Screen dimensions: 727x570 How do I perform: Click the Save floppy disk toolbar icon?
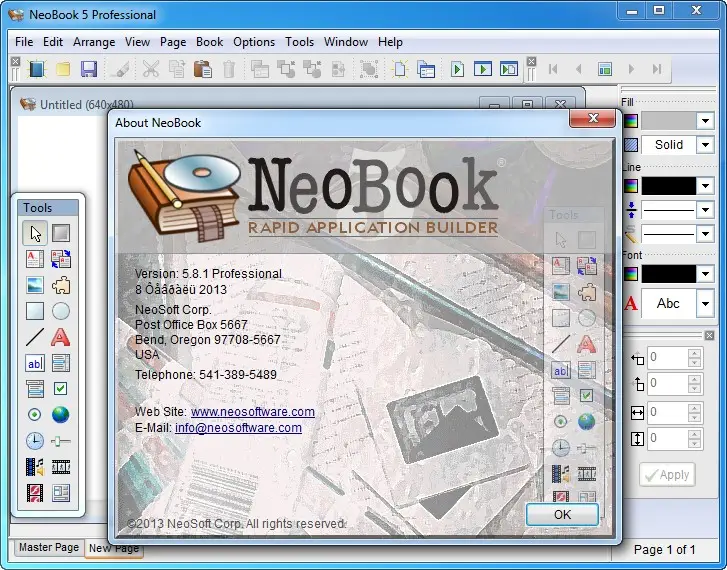[x=89, y=69]
